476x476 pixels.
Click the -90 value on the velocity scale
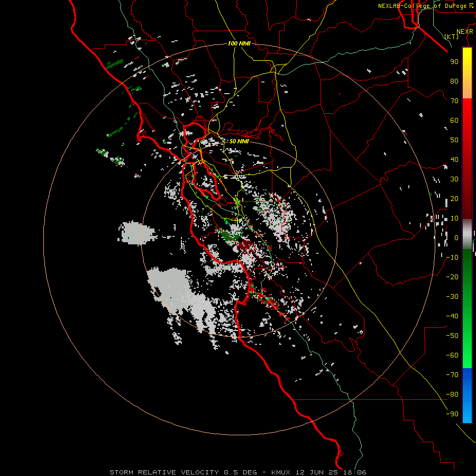coord(452,414)
